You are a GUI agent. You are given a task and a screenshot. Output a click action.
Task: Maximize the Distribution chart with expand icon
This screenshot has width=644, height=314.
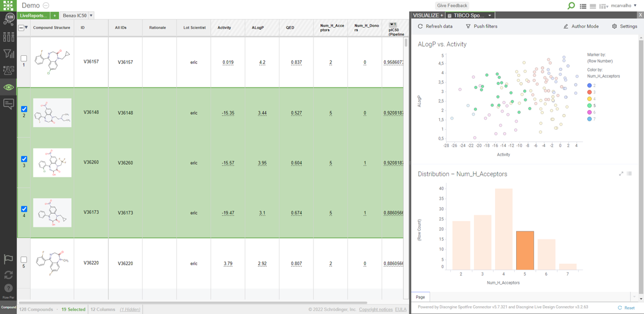(621, 174)
